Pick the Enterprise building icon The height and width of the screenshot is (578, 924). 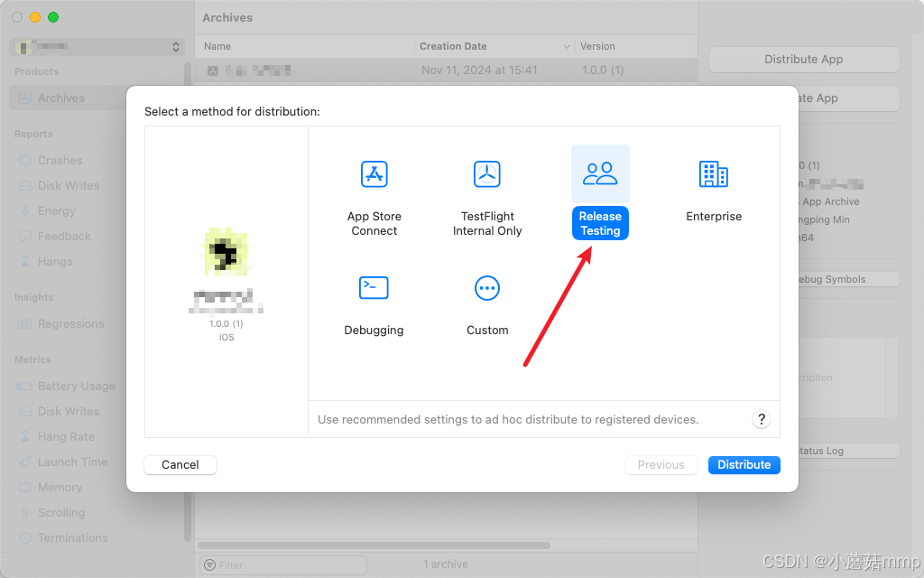(714, 174)
